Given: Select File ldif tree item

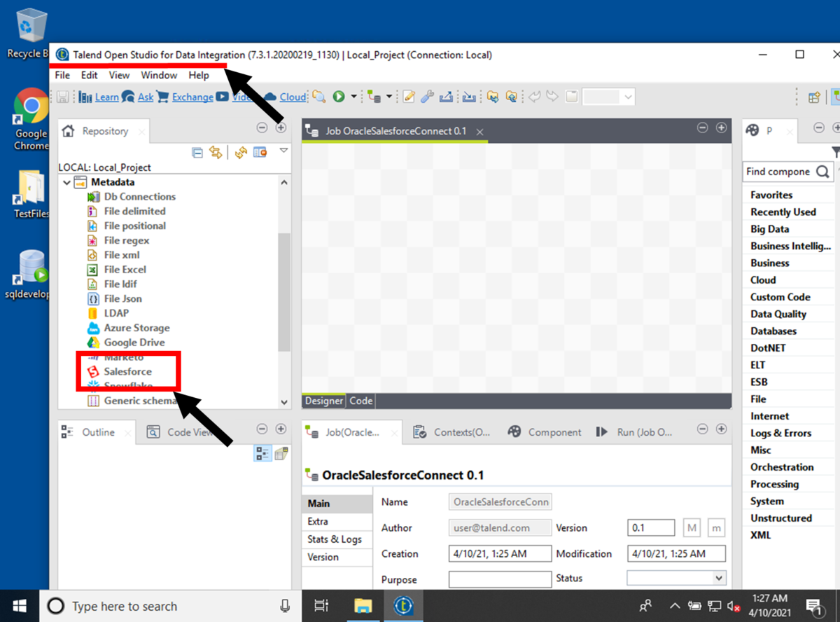Looking at the screenshot, I should tap(120, 284).
